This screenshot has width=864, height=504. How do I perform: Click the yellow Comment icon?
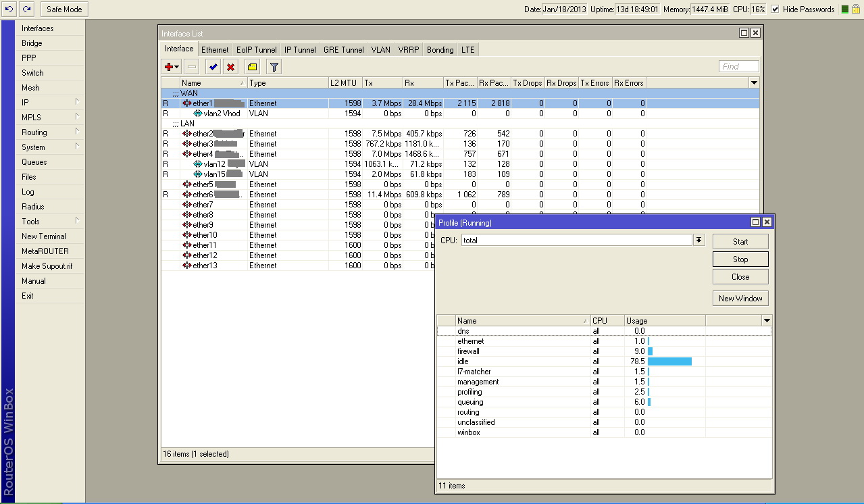(x=252, y=67)
